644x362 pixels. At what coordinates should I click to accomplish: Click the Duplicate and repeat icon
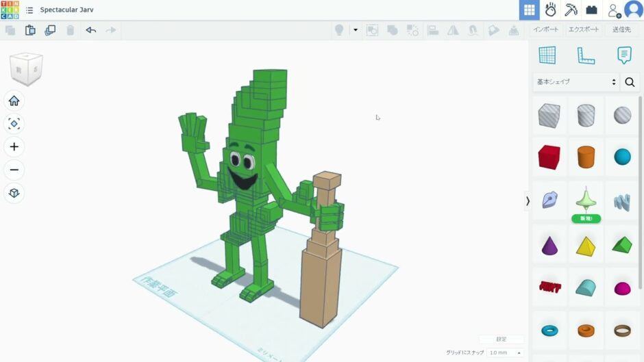click(50, 30)
